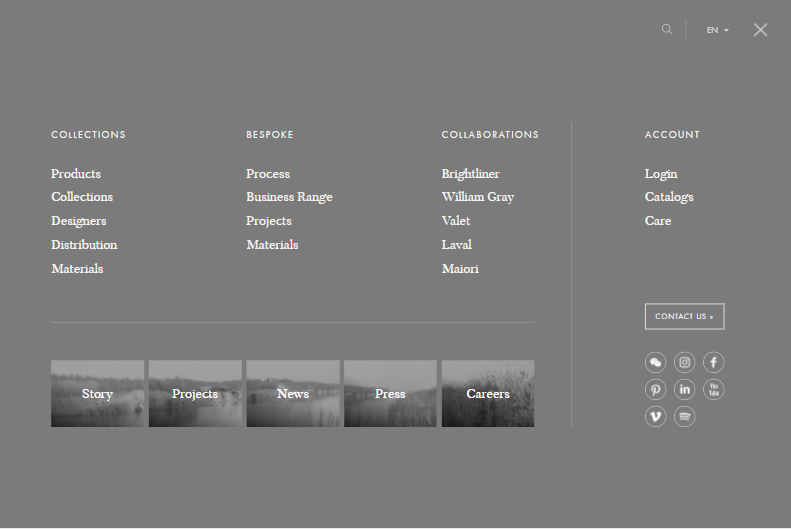The width and height of the screenshot is (791, 529).
Task: Open the News thumbnail tile
Action: (293, 393)
